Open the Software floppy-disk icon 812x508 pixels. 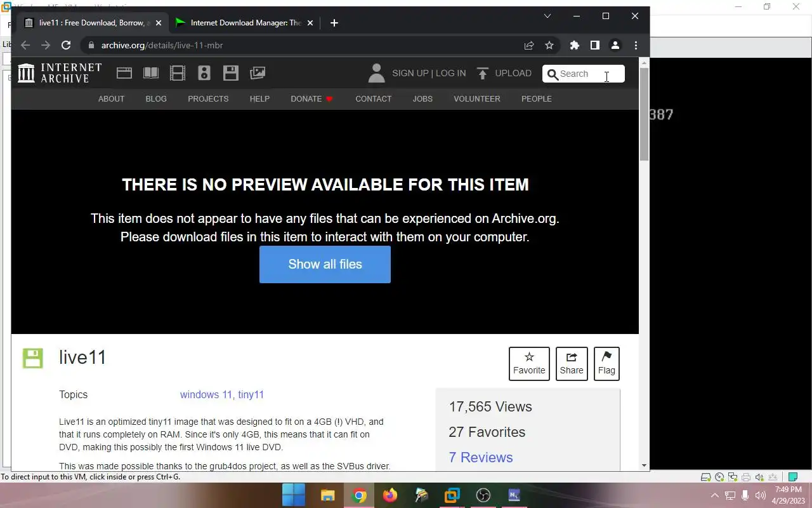click(x=231, y=73)
